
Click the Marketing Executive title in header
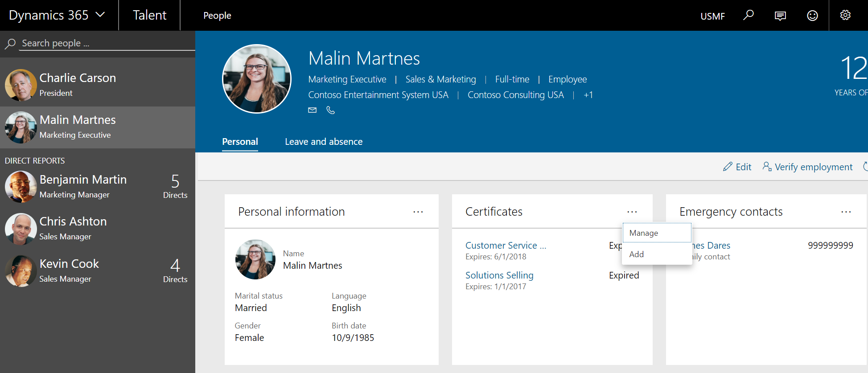tap(347, 79)
